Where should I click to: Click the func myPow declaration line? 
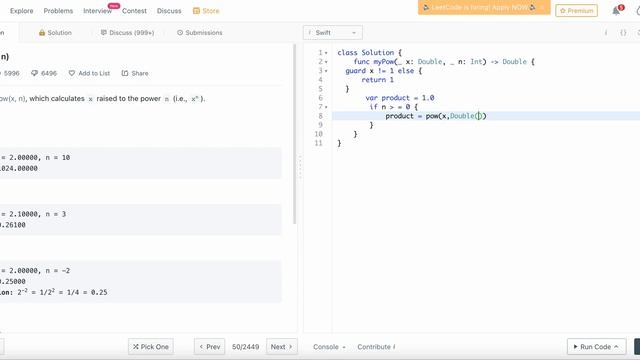pos(444,62)
